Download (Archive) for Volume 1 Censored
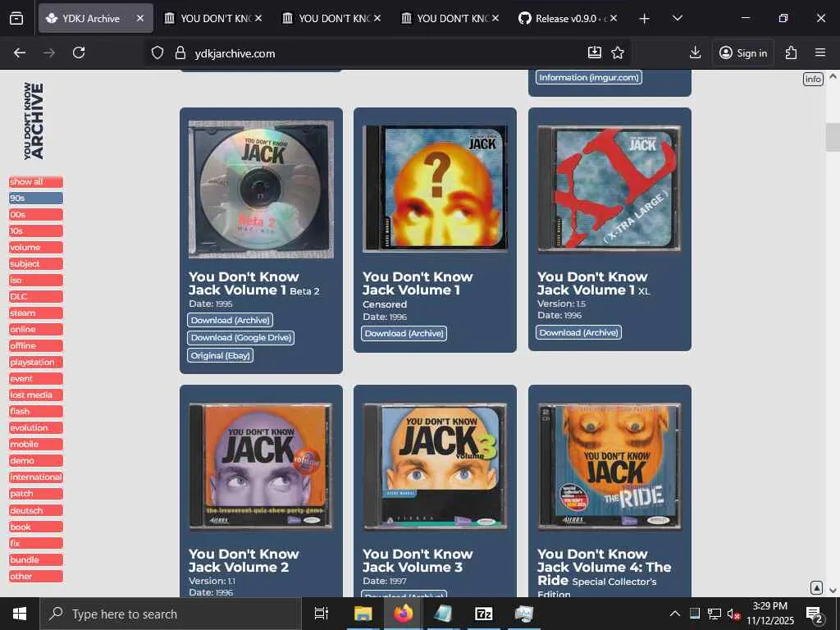840x630 pixels. (x=404, y=334)
